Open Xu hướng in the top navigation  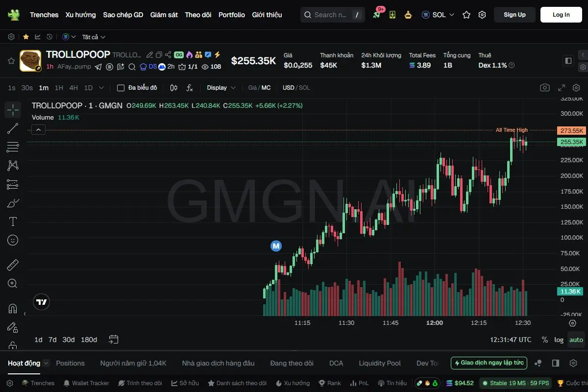[81, 15]
